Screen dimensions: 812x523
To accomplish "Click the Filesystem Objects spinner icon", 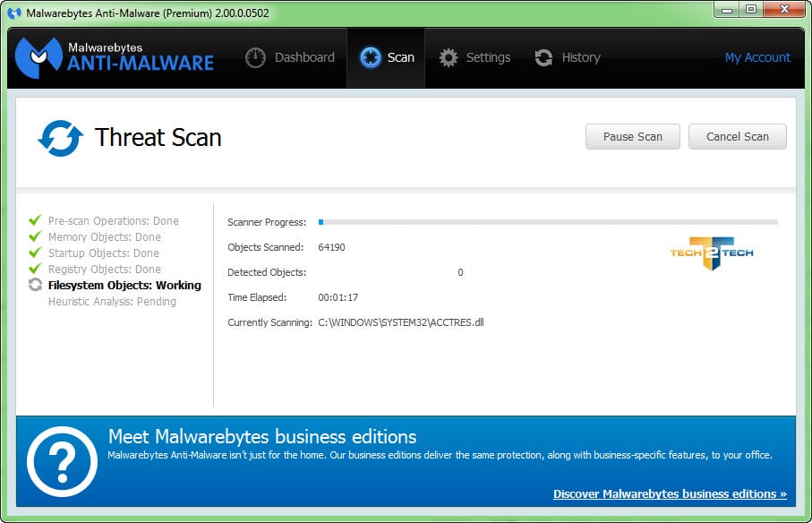I will [35, 285].
